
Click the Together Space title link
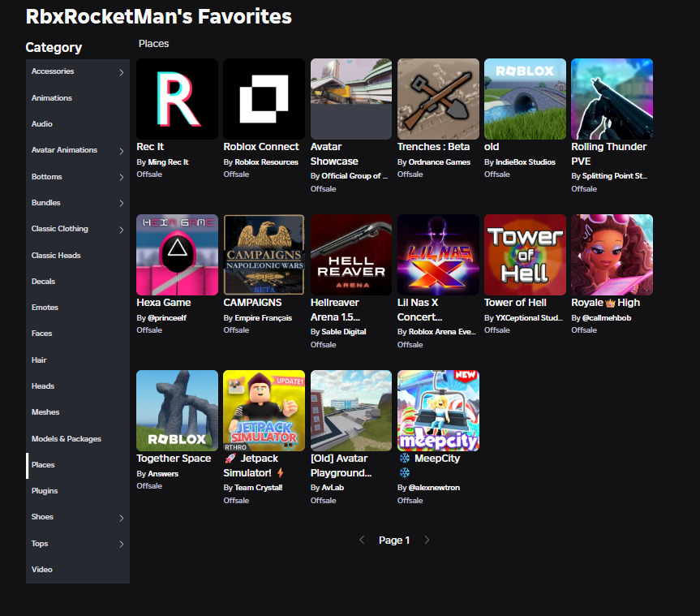tap(174, 459)
